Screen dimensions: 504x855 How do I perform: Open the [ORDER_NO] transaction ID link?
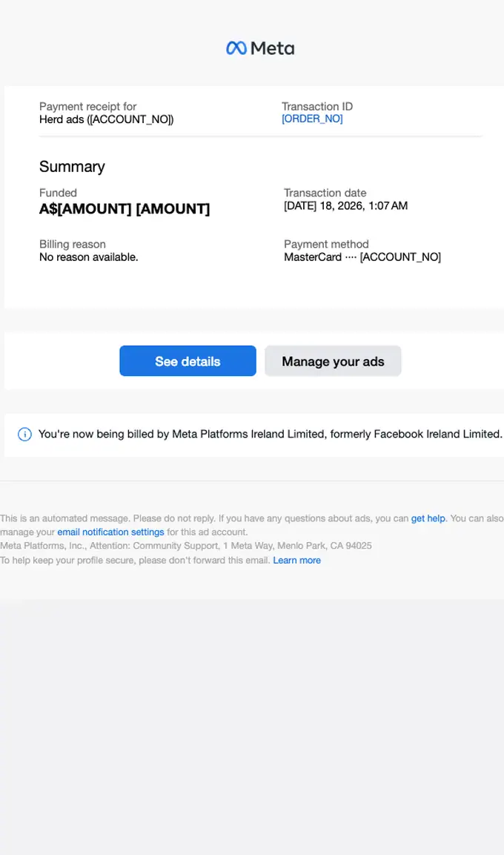point(312,119)
